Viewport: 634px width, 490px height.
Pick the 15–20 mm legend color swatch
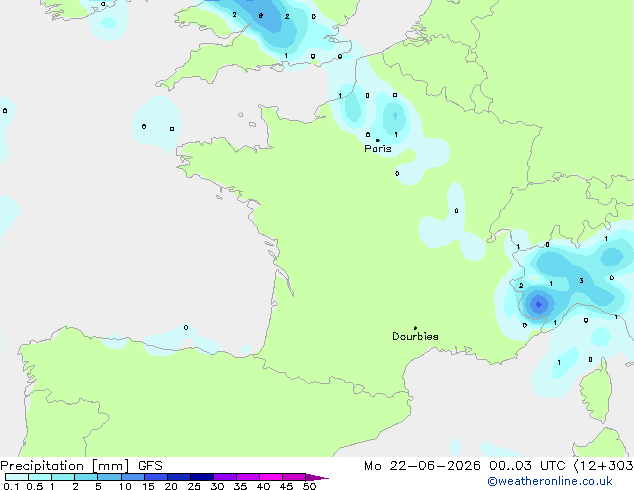point(156,477)
